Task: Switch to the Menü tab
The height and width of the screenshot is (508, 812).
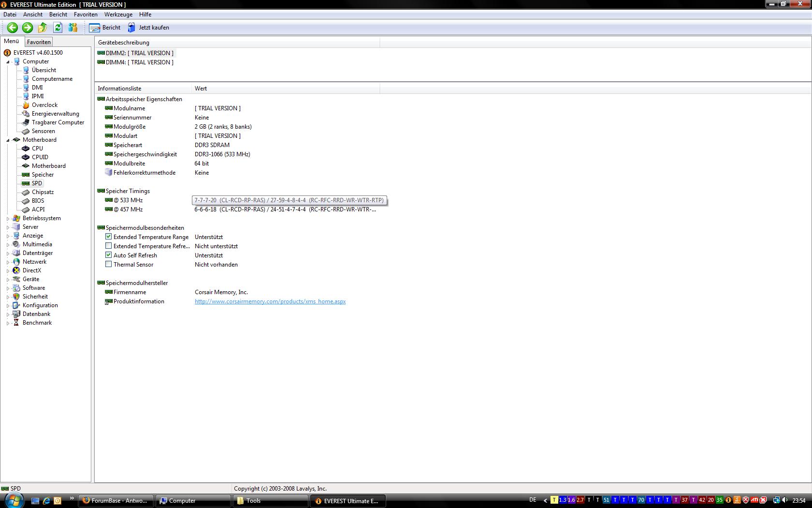Action: coord(12,42)
